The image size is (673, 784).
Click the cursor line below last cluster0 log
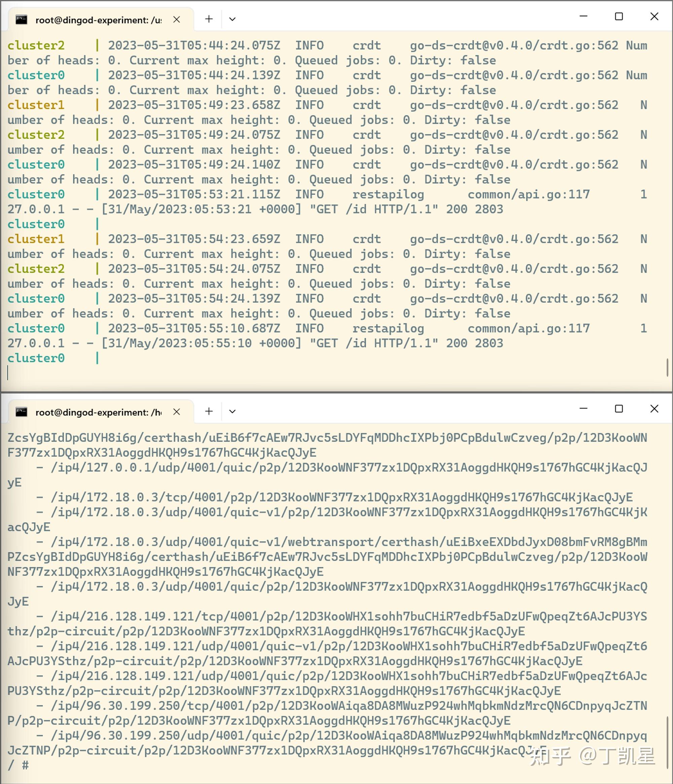pyautogui.click(x=8, y=373)
